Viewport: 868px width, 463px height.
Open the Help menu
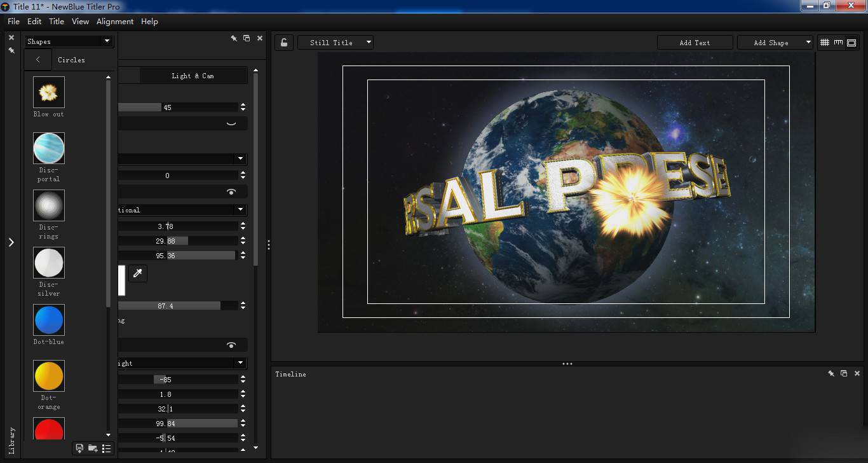pyautogui.click(x=149, y=22)
